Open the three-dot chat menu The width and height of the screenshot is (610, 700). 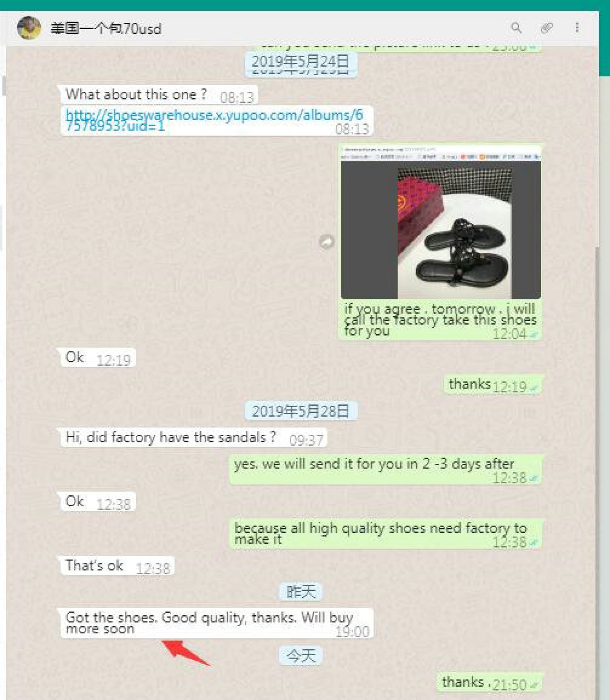pyautogui.click(x=577, y=28)
